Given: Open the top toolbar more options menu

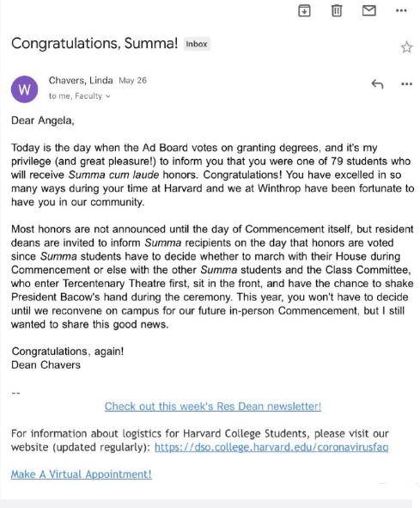Looking at the screenshot, I should [401, 10].
